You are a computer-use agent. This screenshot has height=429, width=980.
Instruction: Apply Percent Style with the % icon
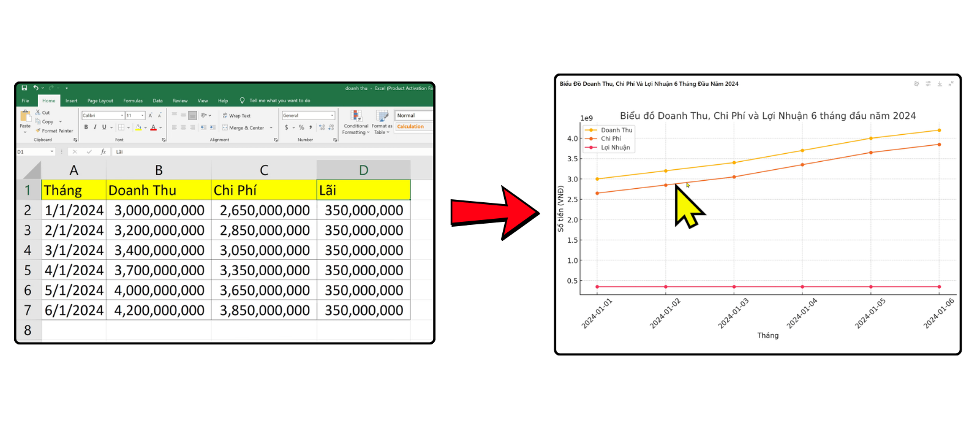301,127
